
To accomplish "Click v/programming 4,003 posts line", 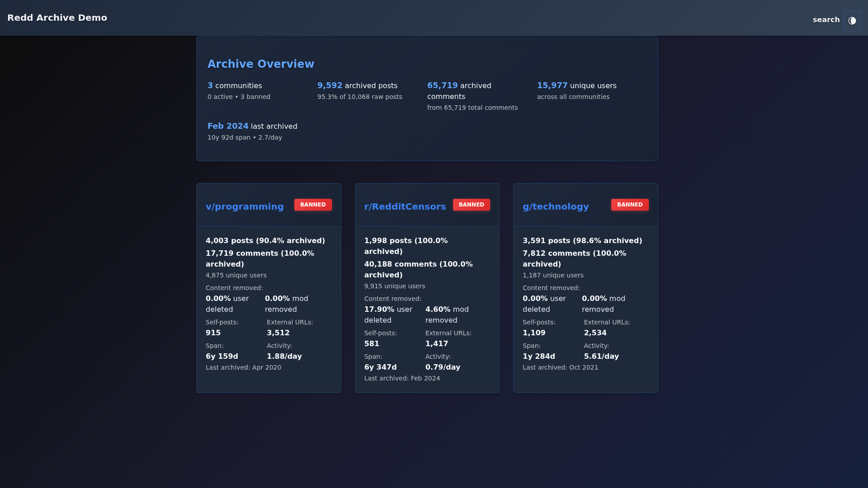I will 265,241.
